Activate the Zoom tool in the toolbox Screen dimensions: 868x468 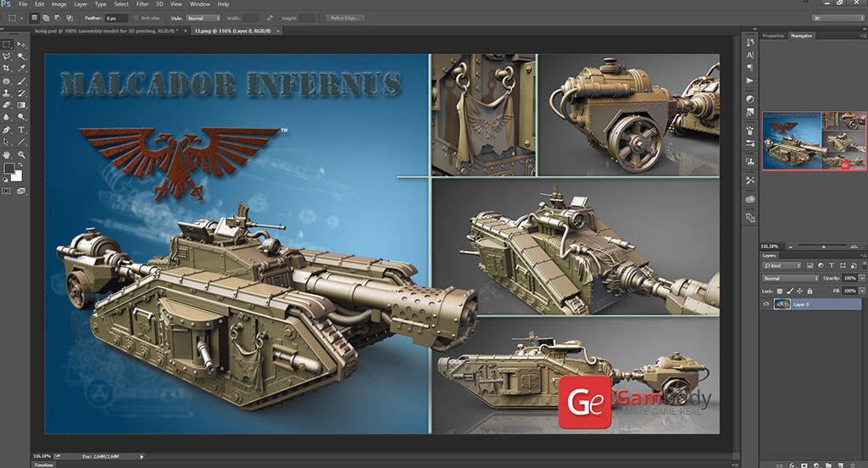(22, 155)
